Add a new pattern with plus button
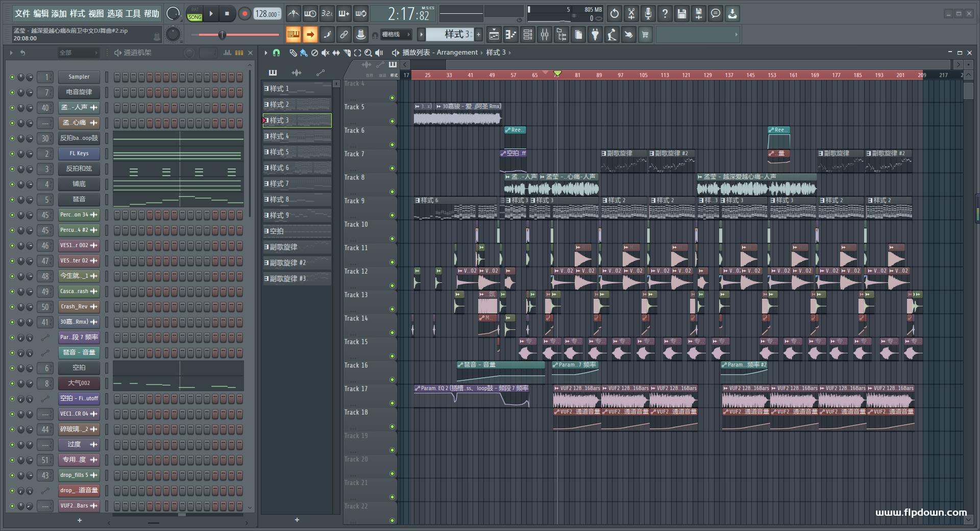Image resolution: width=980 pixels, height=531 pixels. tap(478, 34)
